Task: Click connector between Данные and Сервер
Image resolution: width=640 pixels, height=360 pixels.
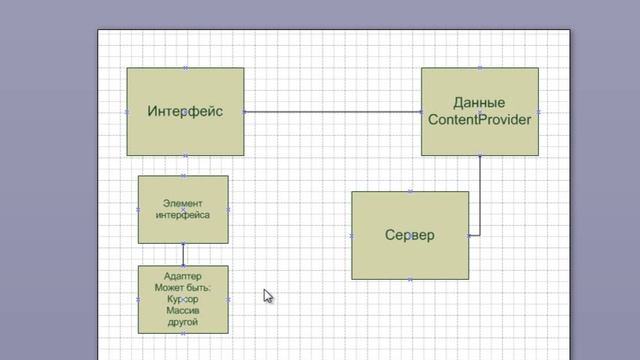Action: (x=480, y=196)
